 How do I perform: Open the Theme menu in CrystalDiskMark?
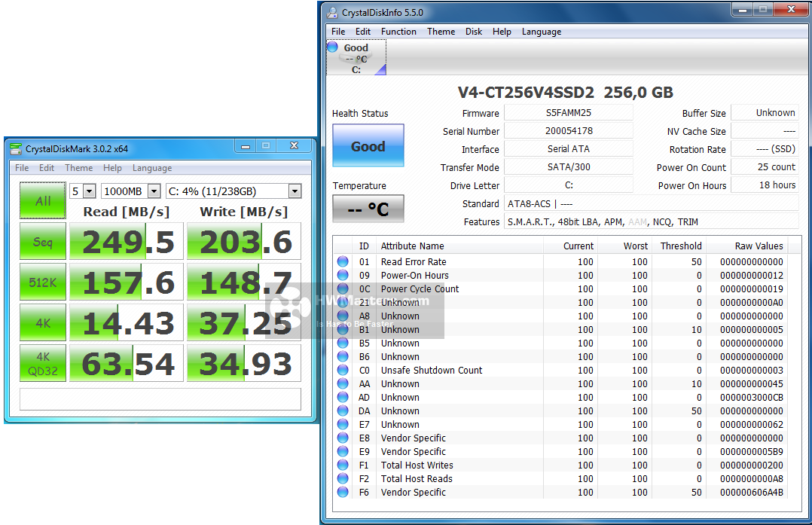[78, 168]
